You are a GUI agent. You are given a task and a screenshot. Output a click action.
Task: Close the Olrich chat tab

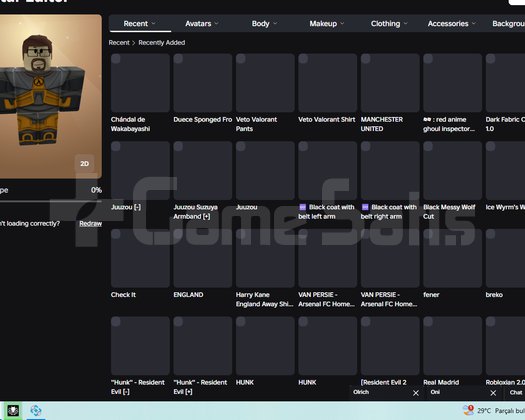[416, 393]
